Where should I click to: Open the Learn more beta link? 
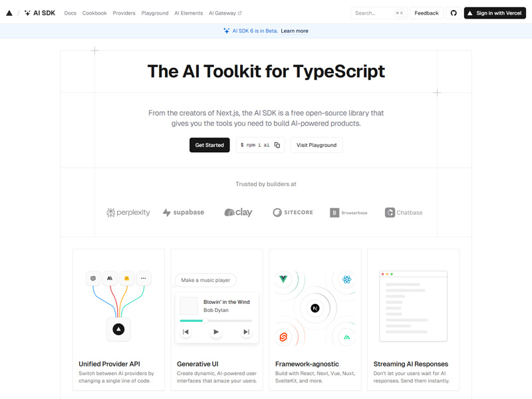click(295, 30)
